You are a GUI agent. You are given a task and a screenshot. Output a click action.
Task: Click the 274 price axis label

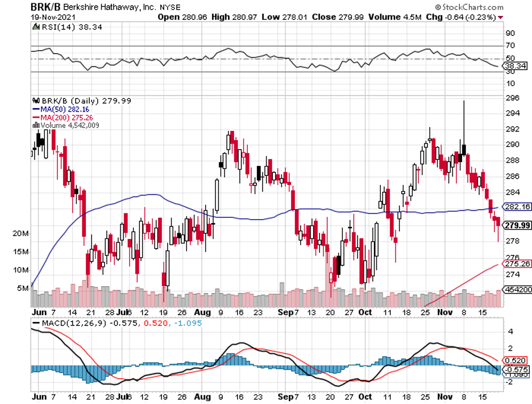point(512,274)
